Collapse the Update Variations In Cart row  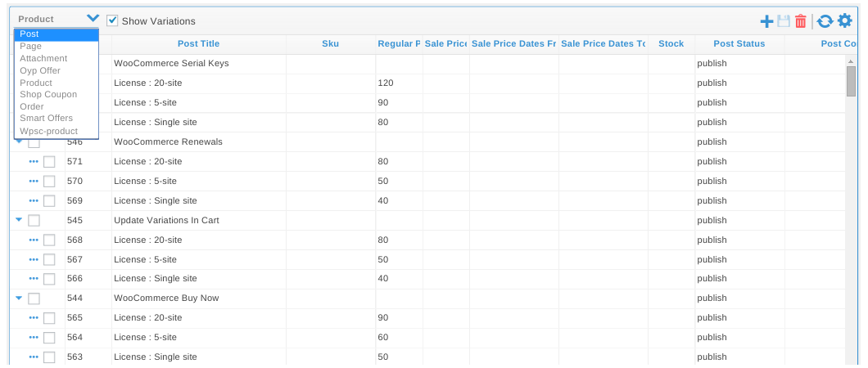[x=19, y=220]
